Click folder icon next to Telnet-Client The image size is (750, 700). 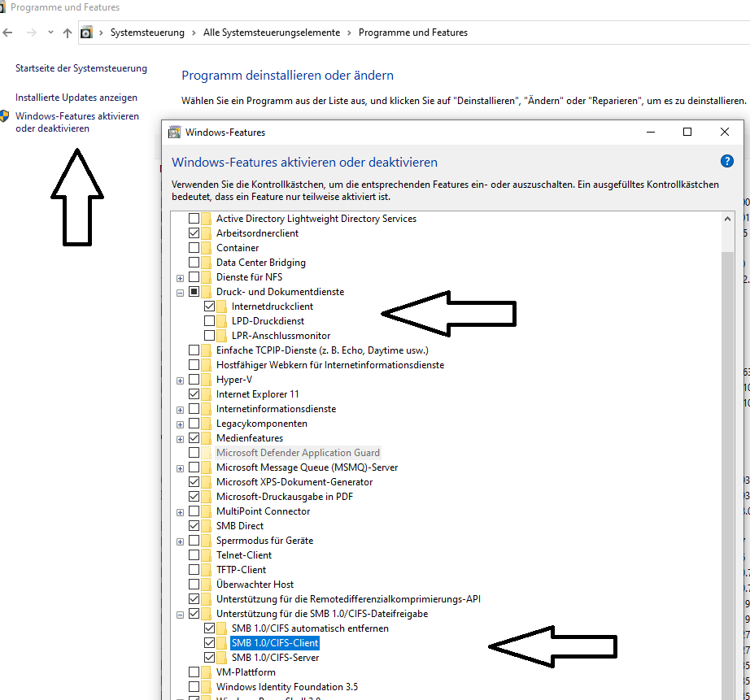pos(206,555)
